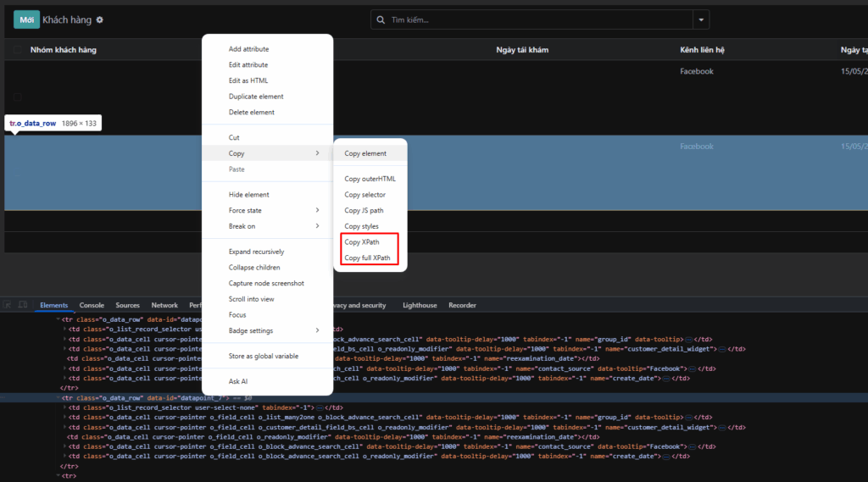This screenshot has width=868, height=482.
Task: Switch to the Network tab
Action: point(164,306)
